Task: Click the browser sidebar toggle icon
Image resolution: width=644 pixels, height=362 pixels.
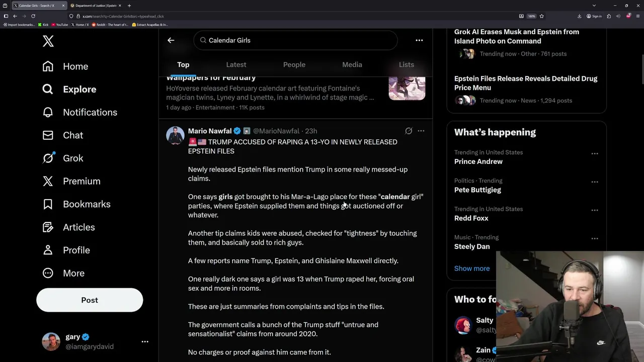Action: click(x=6, y=16)
